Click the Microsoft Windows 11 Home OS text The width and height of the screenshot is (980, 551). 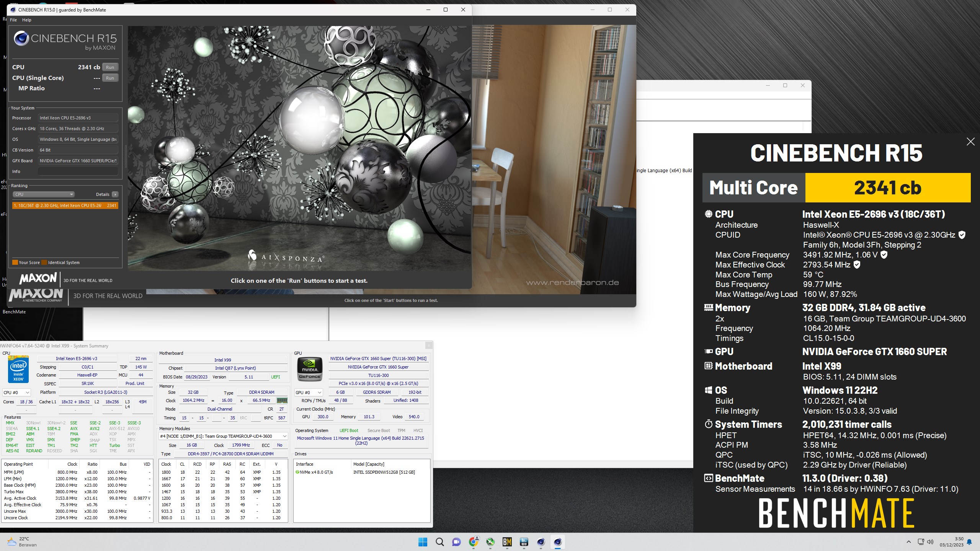pos(360,440)
